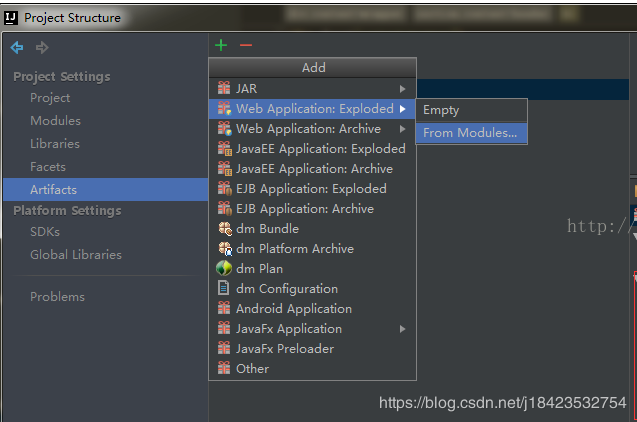
Task: Choose Empty in the submenu
Action: point(441,110)
